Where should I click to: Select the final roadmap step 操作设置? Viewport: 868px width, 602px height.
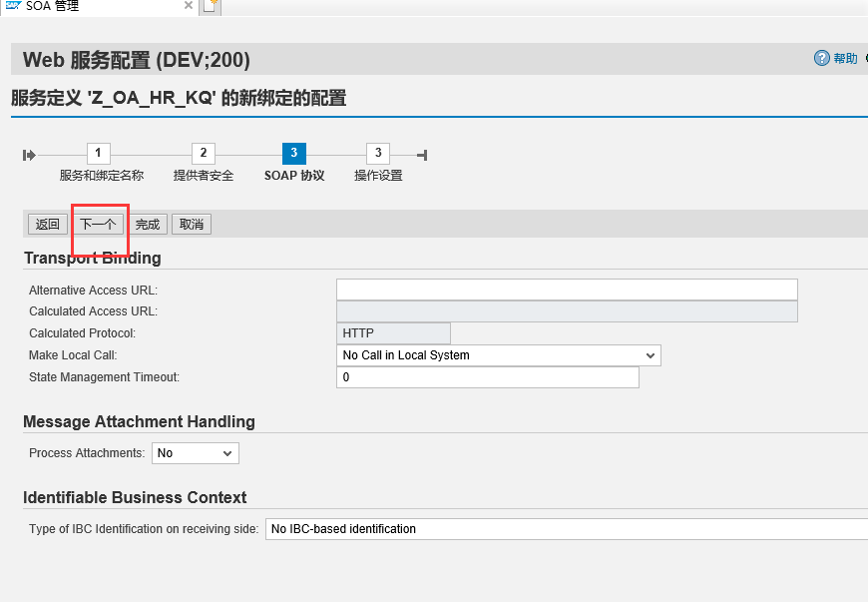click(378, 154)
